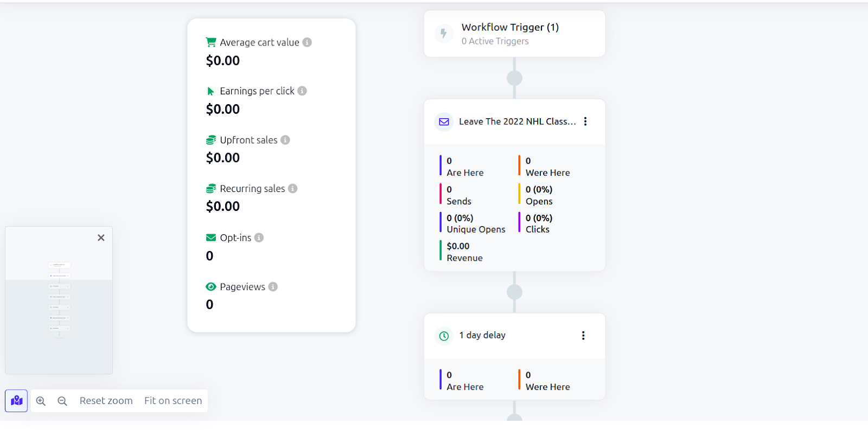Click the Leave The 2022 NHL Class email title
Screen dimensions: 868x430
point(518,121)
